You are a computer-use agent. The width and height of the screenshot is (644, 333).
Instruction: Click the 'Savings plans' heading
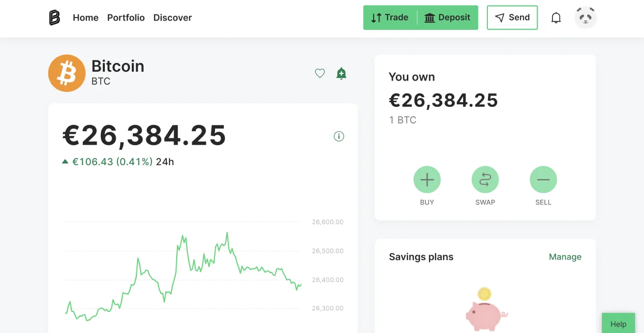[421, 257]
